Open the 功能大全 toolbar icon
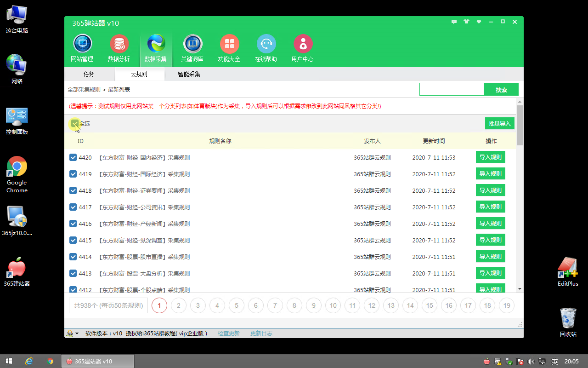 (229, 48)
